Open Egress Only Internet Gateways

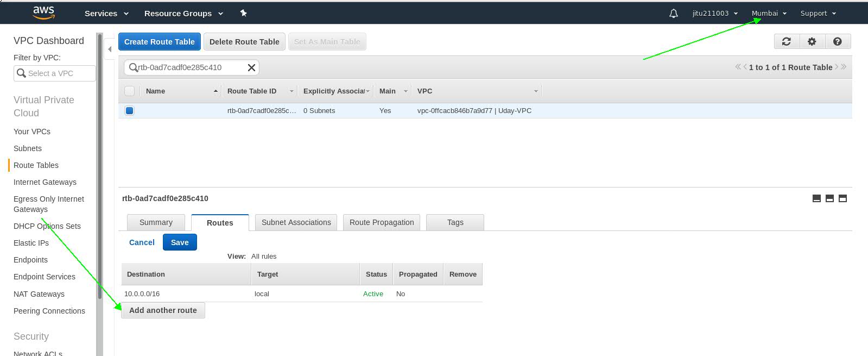click(49, 204)
